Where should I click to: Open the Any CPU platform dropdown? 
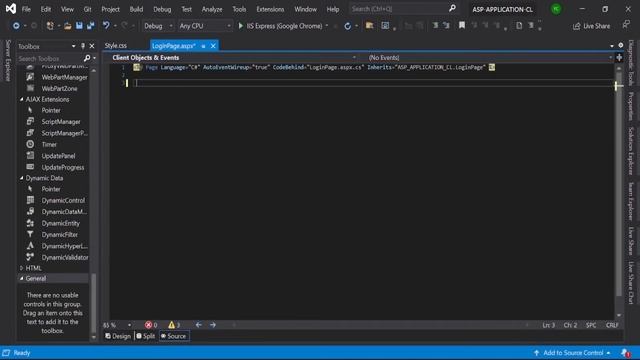pyautogui.click(x=205, y=26)
